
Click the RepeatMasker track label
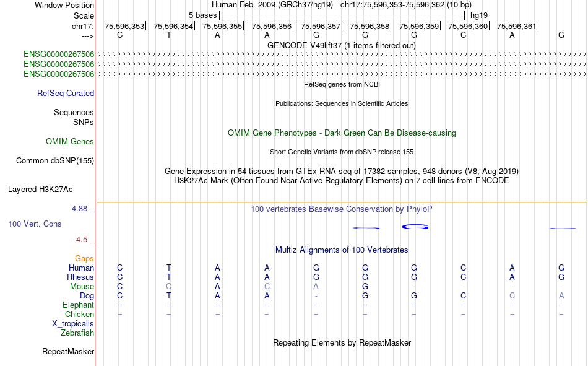click(x=68, y=351)
